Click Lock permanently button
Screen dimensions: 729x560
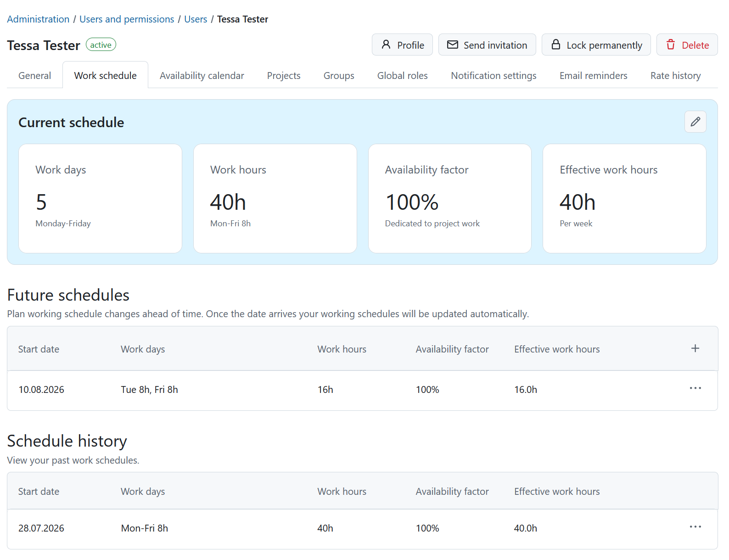coord(596,45)
